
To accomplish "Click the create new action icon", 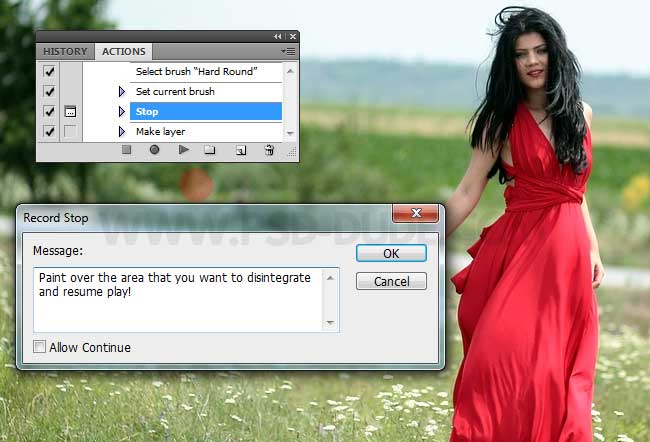I will [241, 150].
